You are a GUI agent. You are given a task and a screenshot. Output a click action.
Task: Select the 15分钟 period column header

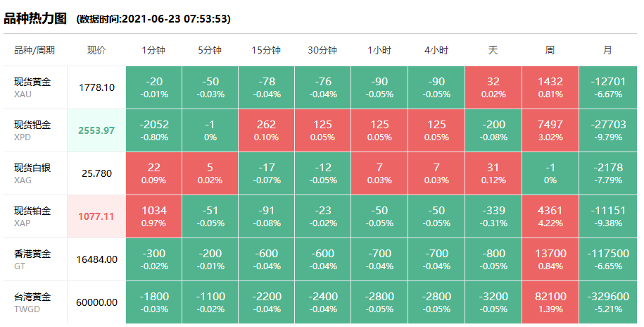(x=266, y=51)
